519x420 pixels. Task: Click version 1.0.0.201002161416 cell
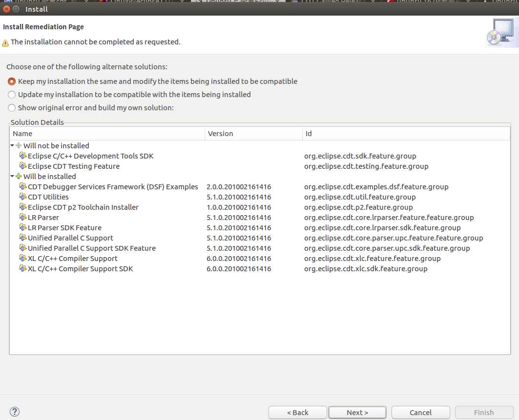(239, 207)
